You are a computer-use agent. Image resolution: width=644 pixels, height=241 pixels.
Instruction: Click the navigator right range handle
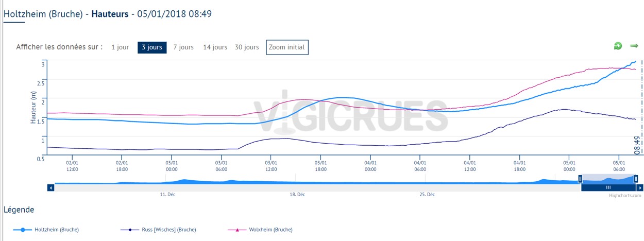point(636,179)
